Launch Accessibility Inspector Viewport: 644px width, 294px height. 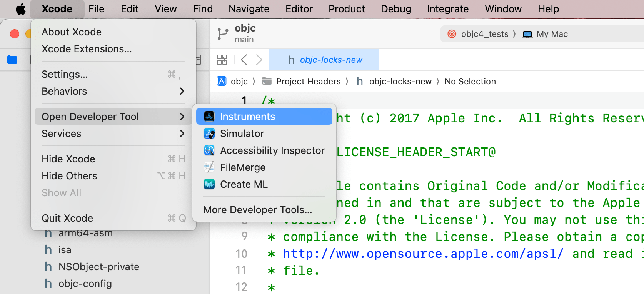(264, 150)
